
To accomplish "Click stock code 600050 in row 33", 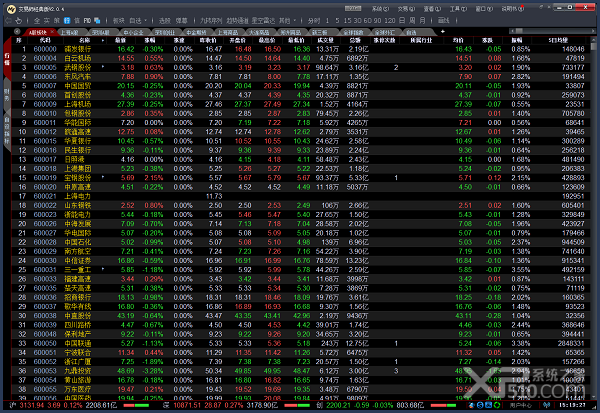I will click(45, 343).
